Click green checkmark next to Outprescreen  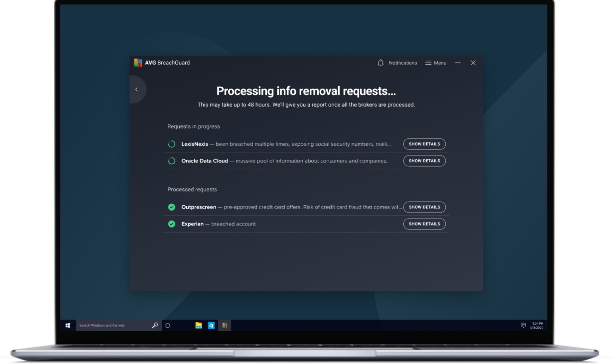pos(172,207)
